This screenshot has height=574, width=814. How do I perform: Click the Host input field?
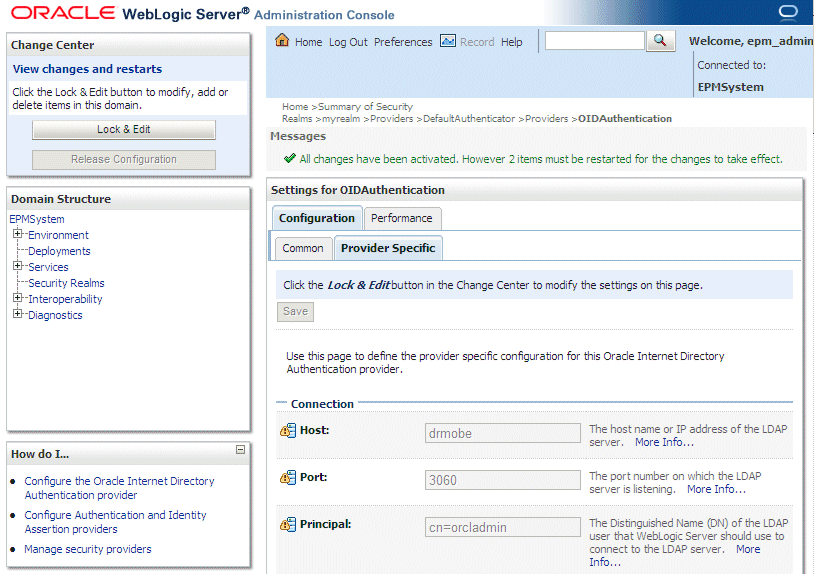coord(503,433)
